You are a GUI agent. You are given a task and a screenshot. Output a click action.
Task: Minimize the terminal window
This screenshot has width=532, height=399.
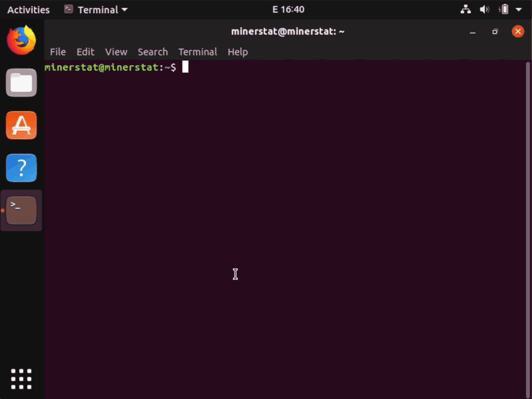[473, 32]
